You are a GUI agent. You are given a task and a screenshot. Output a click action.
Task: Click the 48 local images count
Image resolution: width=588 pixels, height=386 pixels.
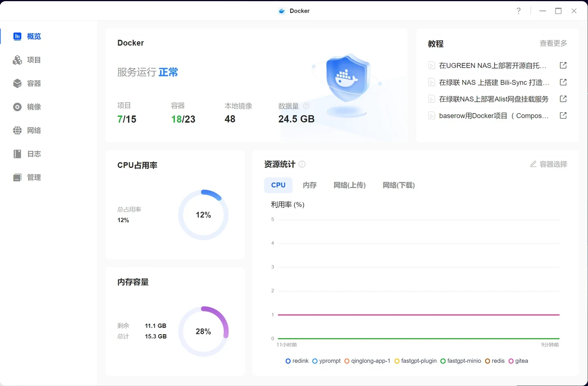[230, 119]
